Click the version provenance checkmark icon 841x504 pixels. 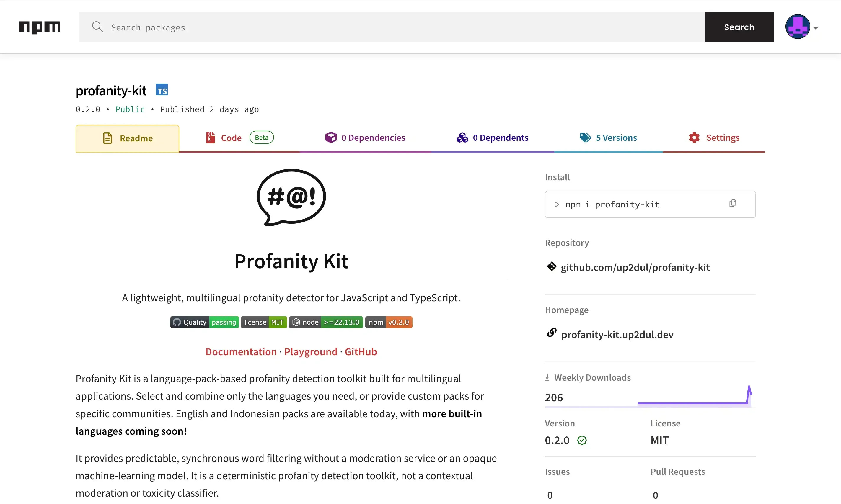tap(582, 441)
